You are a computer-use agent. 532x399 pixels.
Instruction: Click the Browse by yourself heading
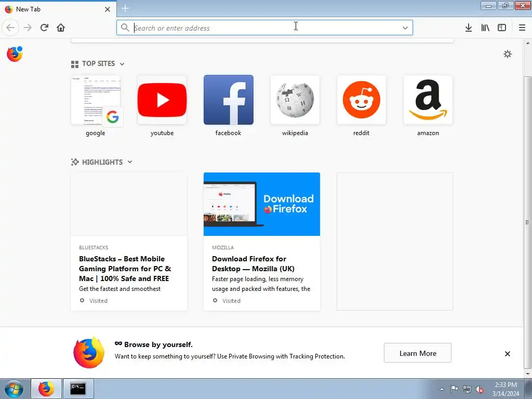coord(158,344)
